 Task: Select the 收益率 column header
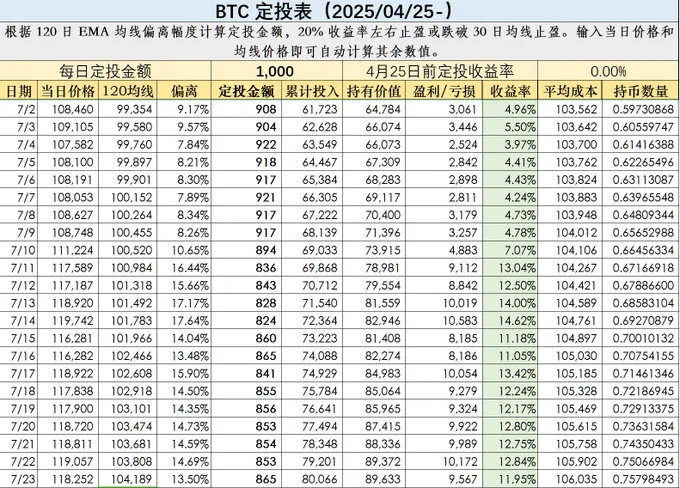coord(510,91)
